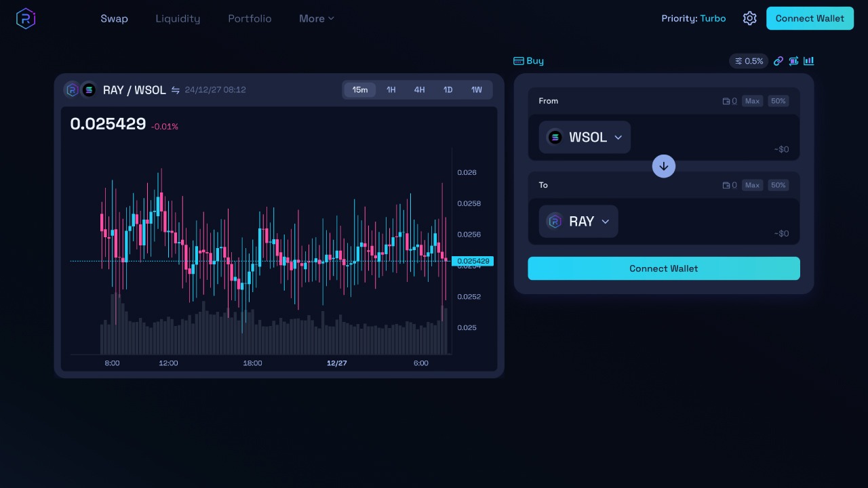
Task: Copy the swap share link icon
Action: click(778, 61)
